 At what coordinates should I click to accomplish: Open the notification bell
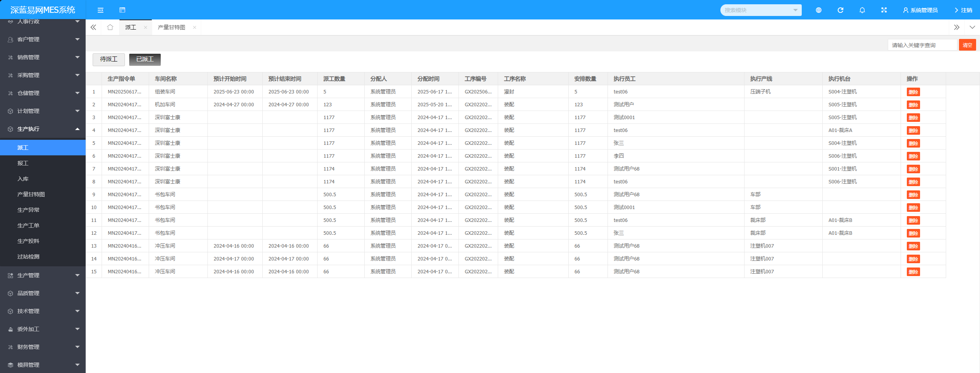[862, 10]
